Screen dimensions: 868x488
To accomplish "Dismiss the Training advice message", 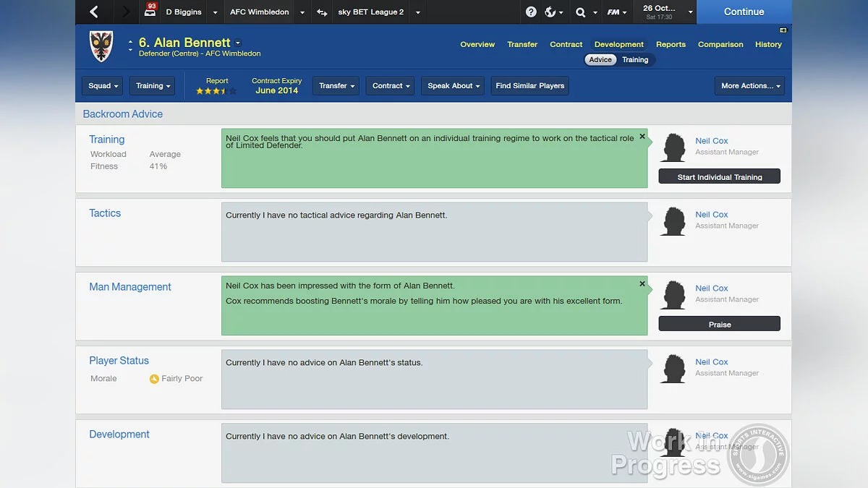I will click(x=642, y=136).
